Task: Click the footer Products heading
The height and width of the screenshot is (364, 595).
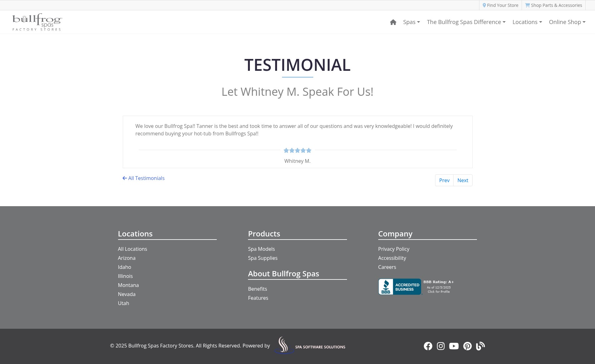Action: click(264, 234)
